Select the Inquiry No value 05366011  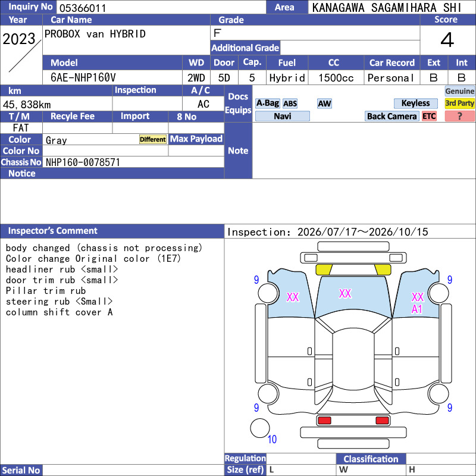(x=83, y=8)
